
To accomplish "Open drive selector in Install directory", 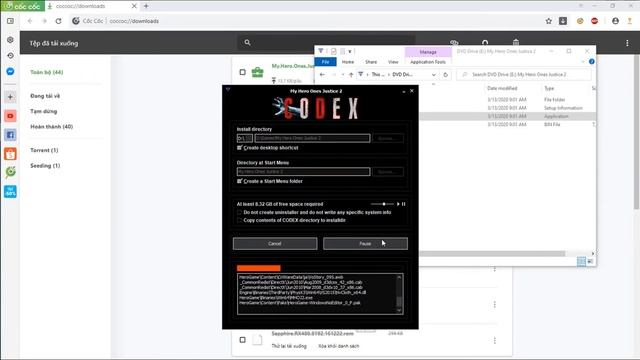I will [244, 138].
